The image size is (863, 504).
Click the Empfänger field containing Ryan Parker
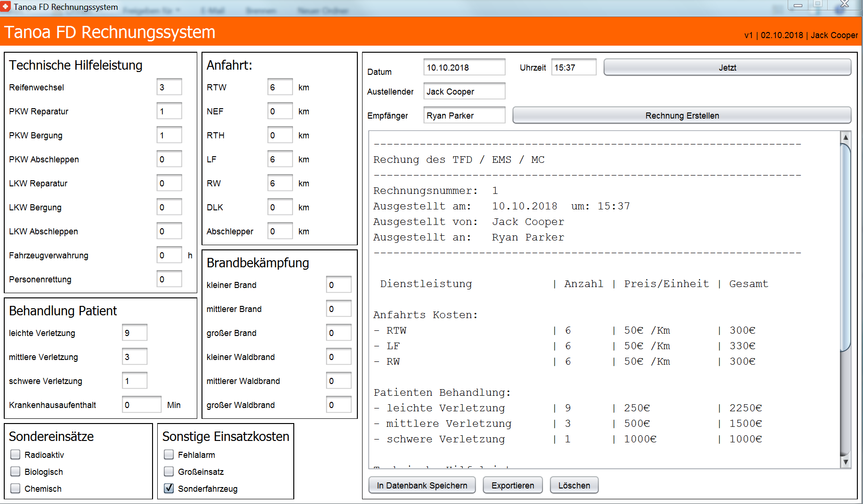[x=464, y=115]
